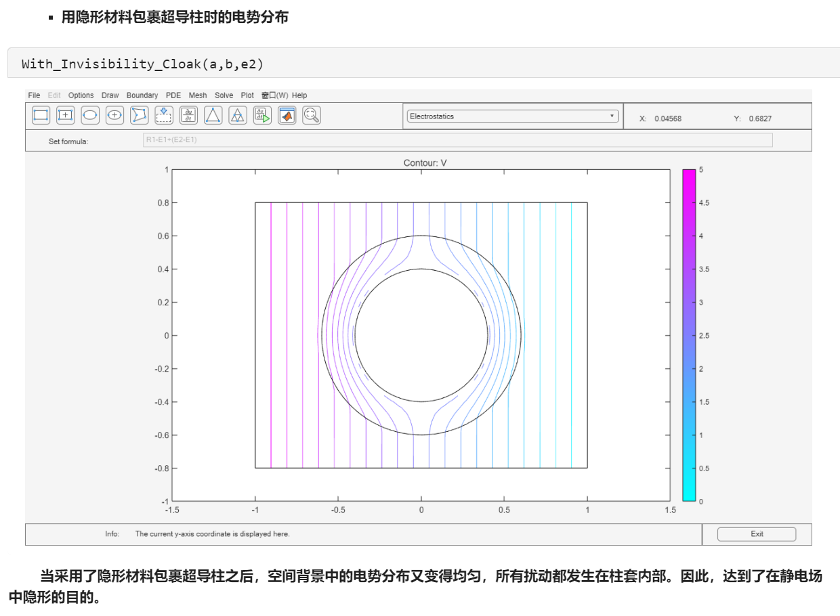Initialize triangular mesh icon

click(213, 115)
